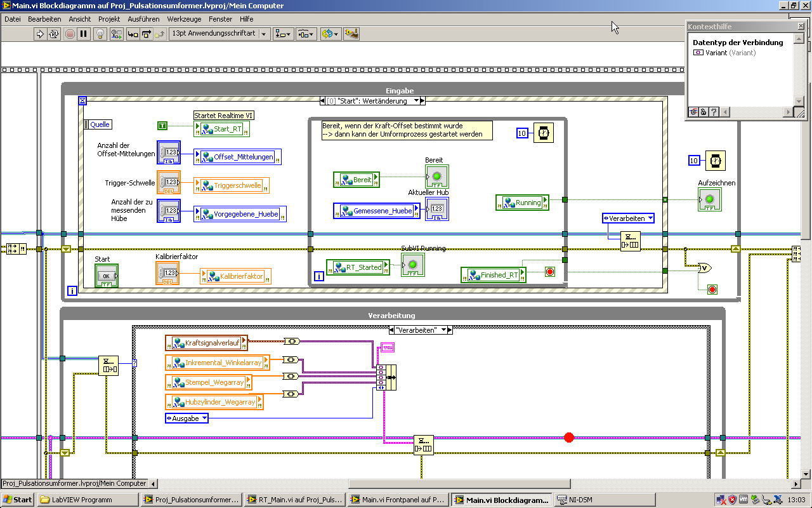Open the Windows Start menu
The height and width of the screenshot is (508, 812).
point(18,500)
